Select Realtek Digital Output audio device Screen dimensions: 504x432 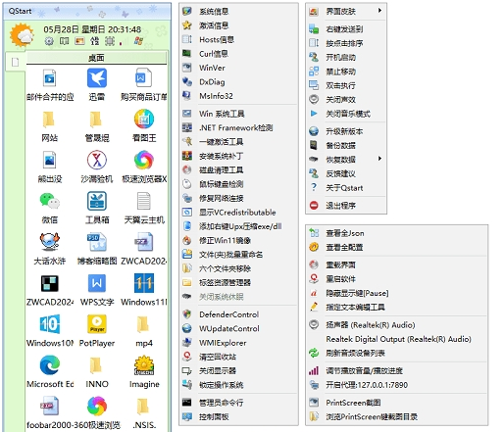click(397, 339)
